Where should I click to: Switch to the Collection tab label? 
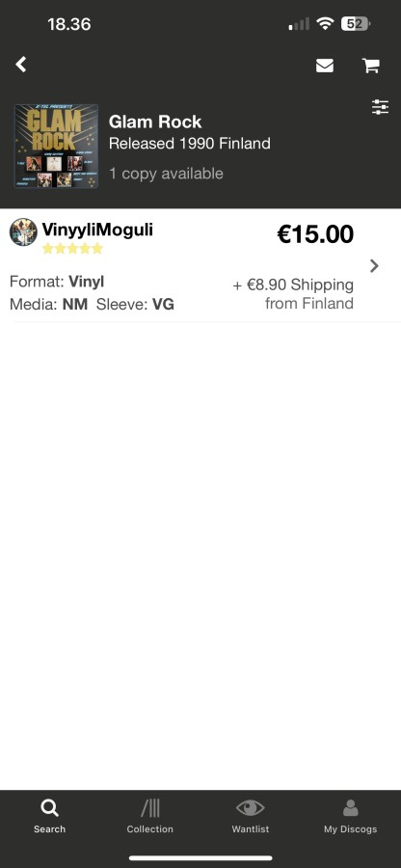click(149, 829)
